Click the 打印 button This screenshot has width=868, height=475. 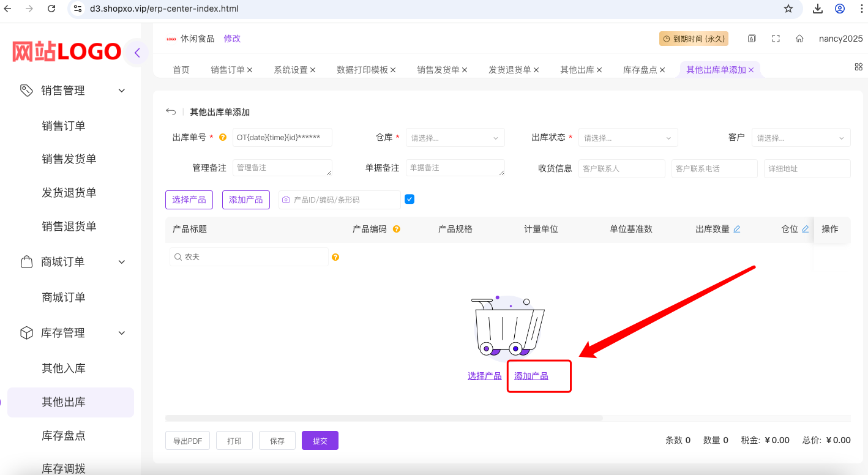234,441
